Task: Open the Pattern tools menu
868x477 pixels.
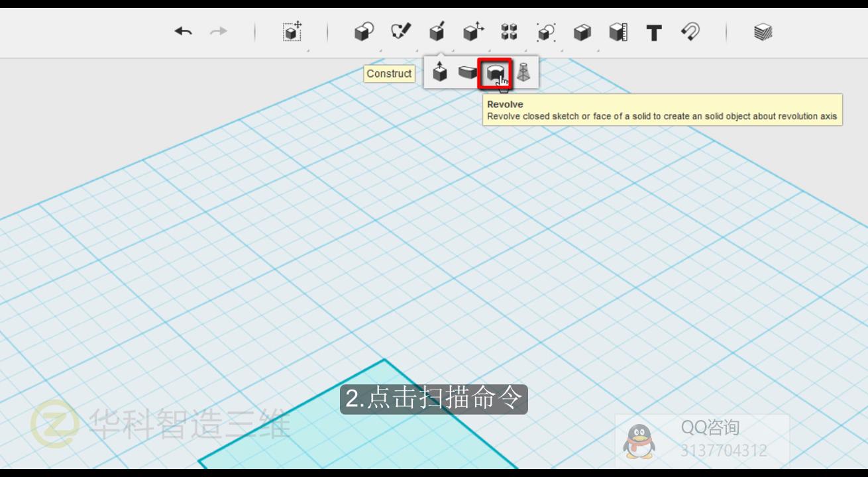Action: (509, 31)
